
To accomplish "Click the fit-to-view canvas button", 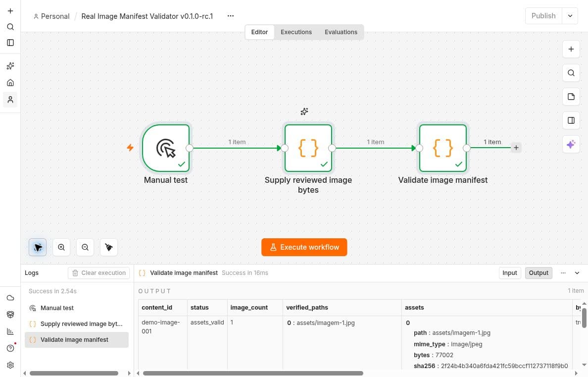I will [x=38, y=247].
